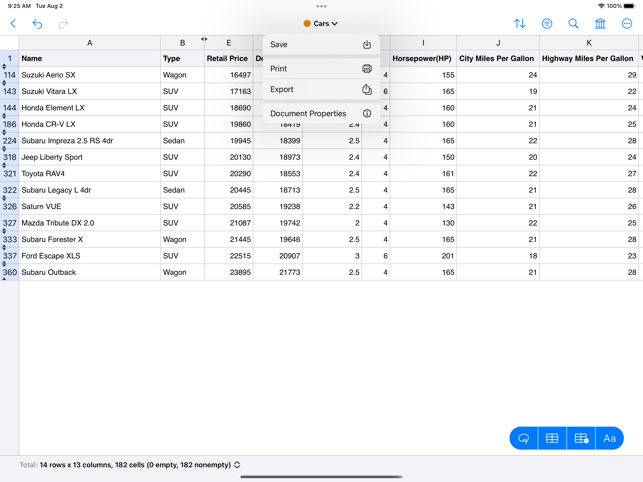Image resolution: width=643 pixels, height=482 pixels.
Task: Select the Jeep Liberty Sport cell
Action: 89,157
